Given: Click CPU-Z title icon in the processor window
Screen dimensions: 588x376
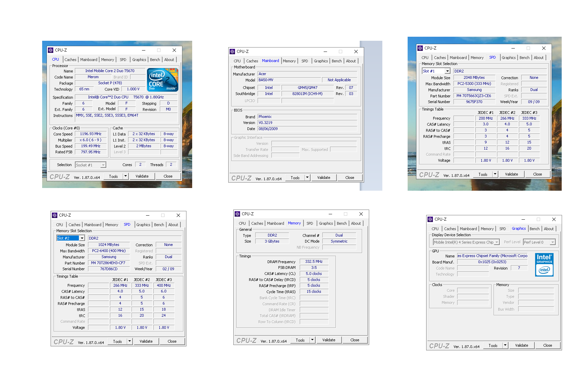Looking at the screenshot, I should point(51,50).
